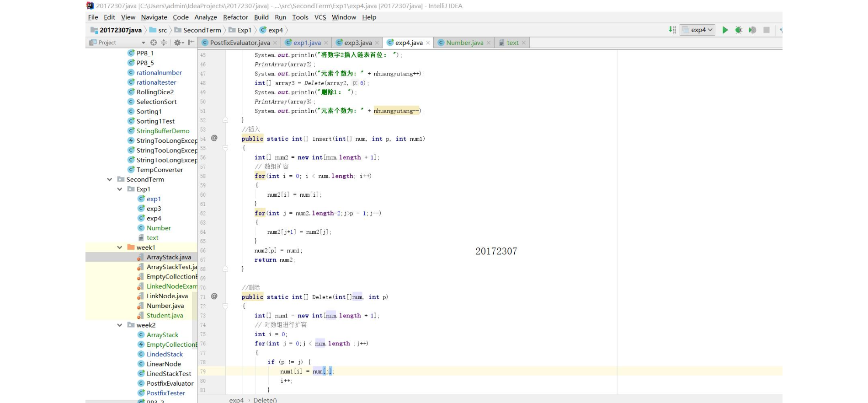The width and height of the screenshot is (868, 403).
Task: Fold the Insert method body at line 55
Action: tap(225, 148)
